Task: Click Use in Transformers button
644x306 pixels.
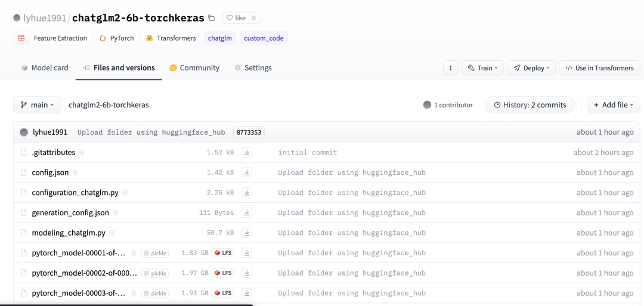Action: 599,68
